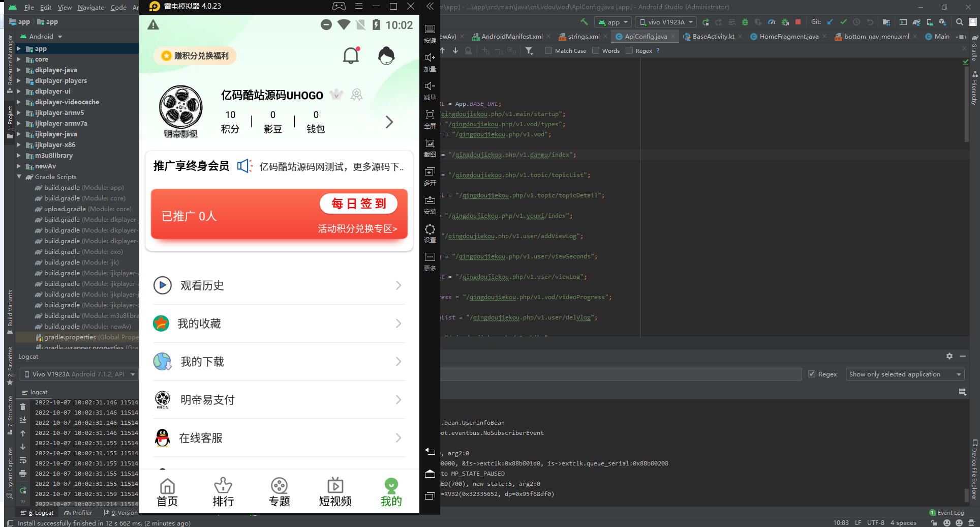This screenshot has width=980, height=527.
Task: Open the Navigate menu
Action: (91, 7)
